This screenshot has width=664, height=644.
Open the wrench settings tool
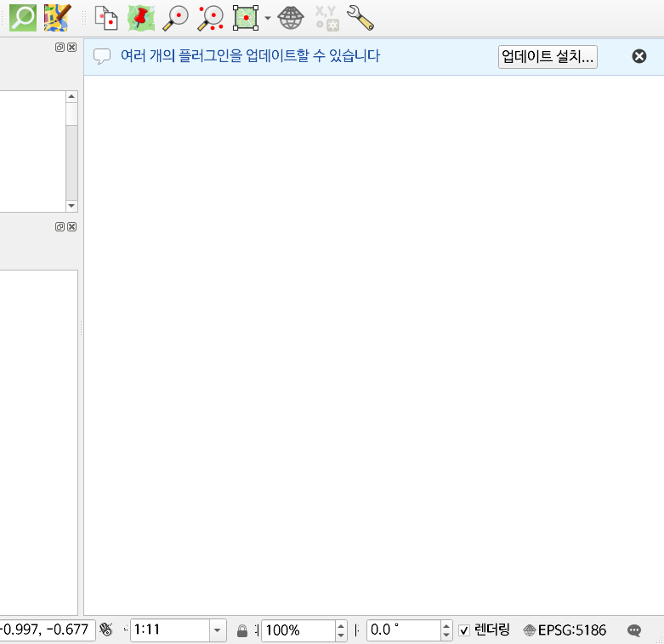tap(360, 18)
